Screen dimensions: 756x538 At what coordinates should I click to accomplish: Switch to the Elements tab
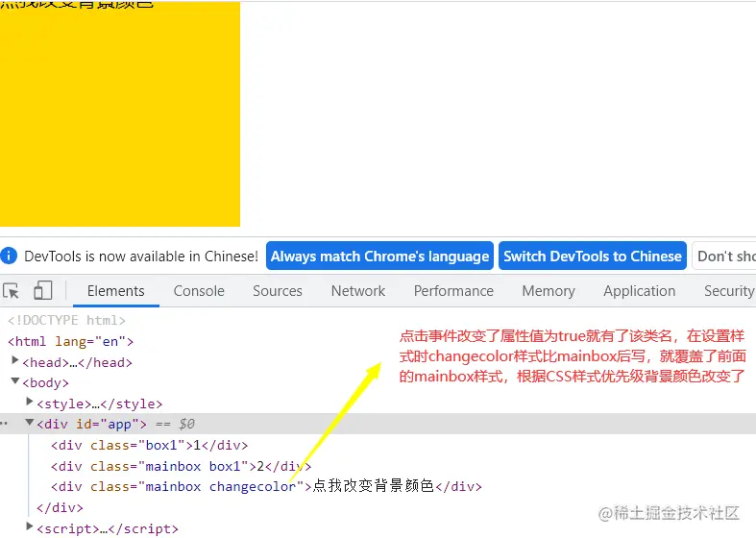(115, 291)
